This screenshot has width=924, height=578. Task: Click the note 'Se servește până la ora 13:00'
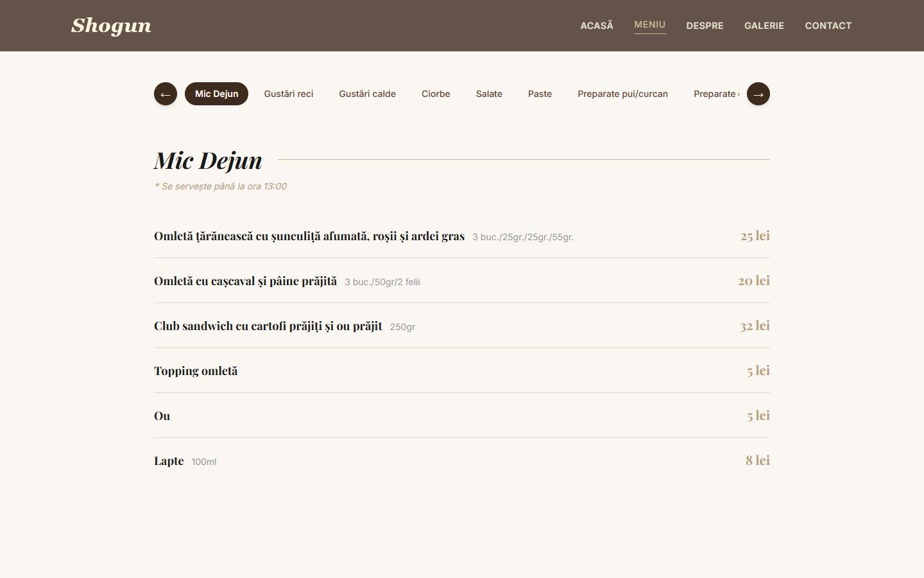pos(220,186)
